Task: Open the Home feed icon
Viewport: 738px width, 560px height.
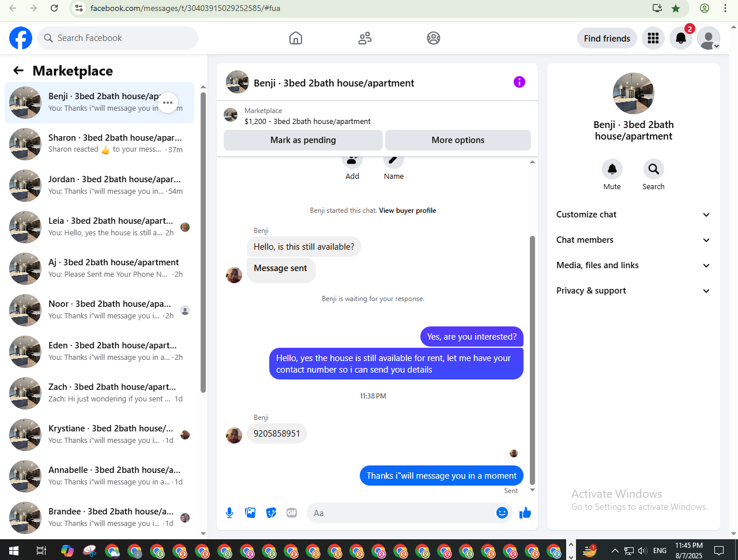Action: [x=296, y=38]
